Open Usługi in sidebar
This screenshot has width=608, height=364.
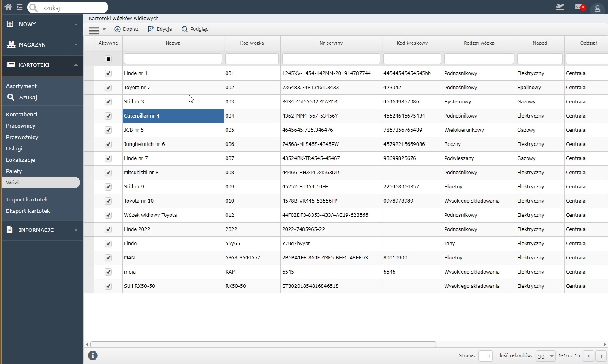pos(14,148)
